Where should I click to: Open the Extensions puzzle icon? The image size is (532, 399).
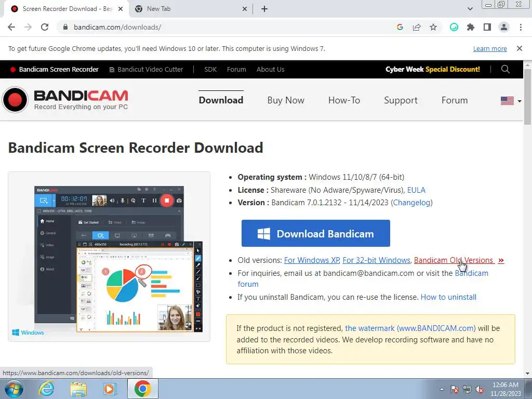471,27
